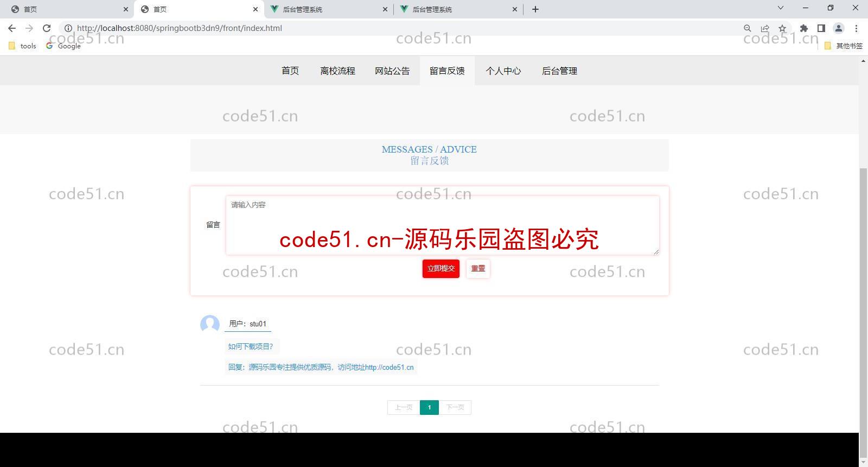Open 个人中心 in the navigation menu
Screen dimensions: 868x467
503,71
